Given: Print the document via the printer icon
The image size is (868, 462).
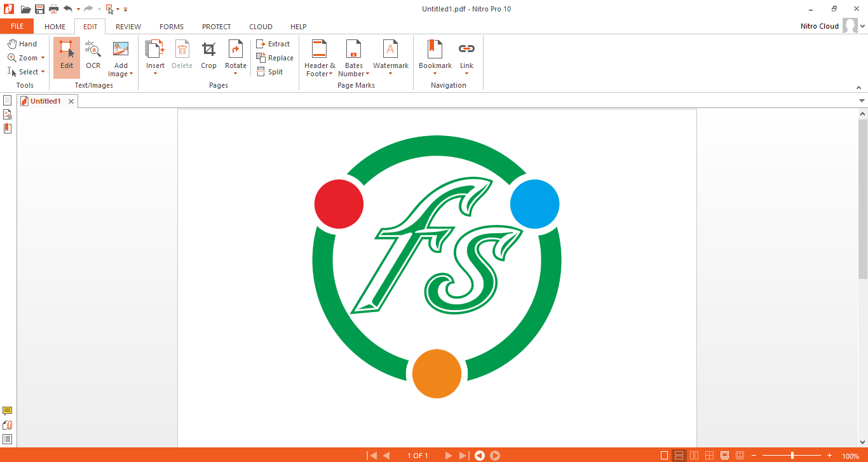Looking at the screenshot, I should 53,9.
